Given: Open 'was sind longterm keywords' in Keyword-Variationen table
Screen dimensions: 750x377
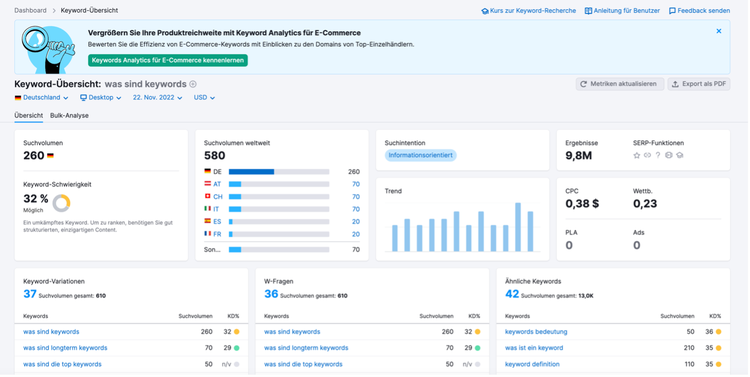Looking at the screenshot, I should click(x=65, y=348).
